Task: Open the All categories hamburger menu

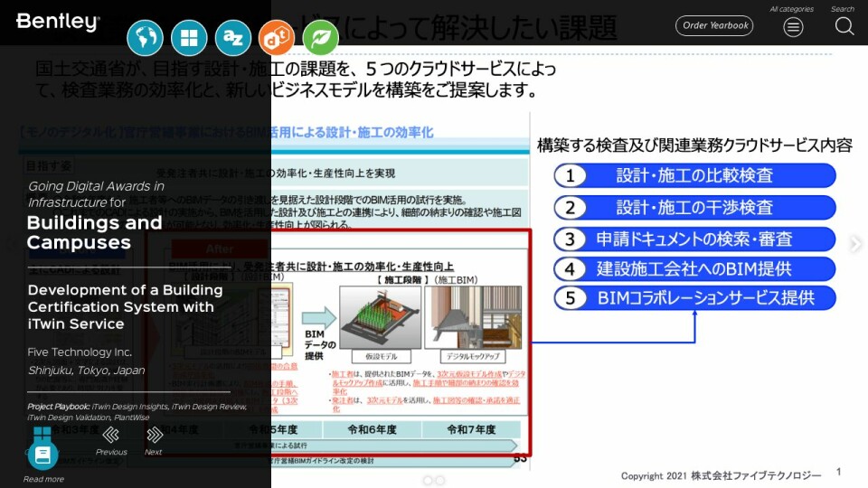Action: click(x=793, y=26)
